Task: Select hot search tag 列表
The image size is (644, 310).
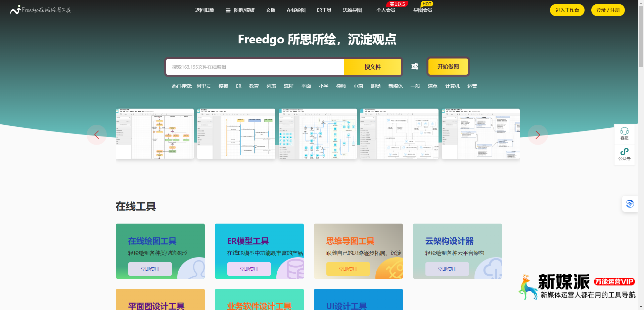Action: 271,86
